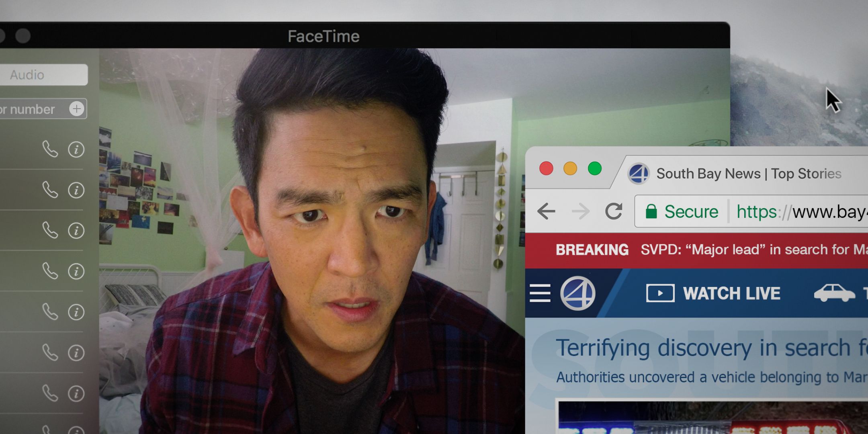Switch to South Bay News tab
This screenshot has width=868, height=434.
click(747, 174)
